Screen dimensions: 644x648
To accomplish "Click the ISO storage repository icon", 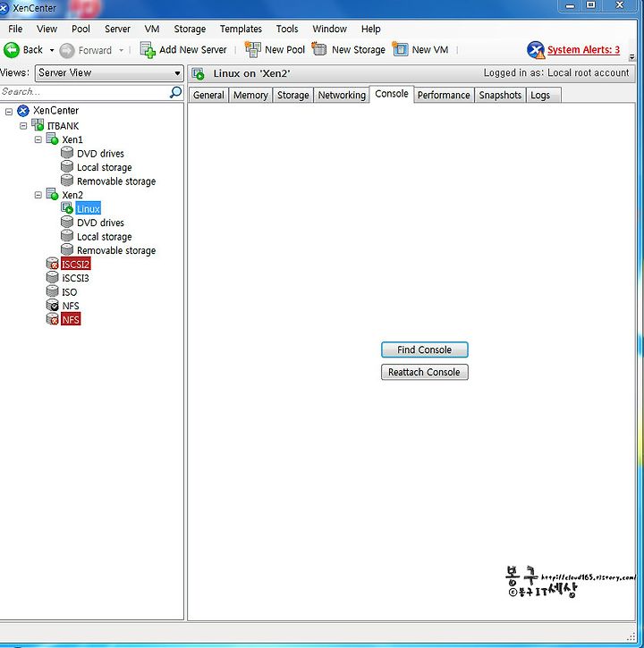I will [x=53, y=291].
